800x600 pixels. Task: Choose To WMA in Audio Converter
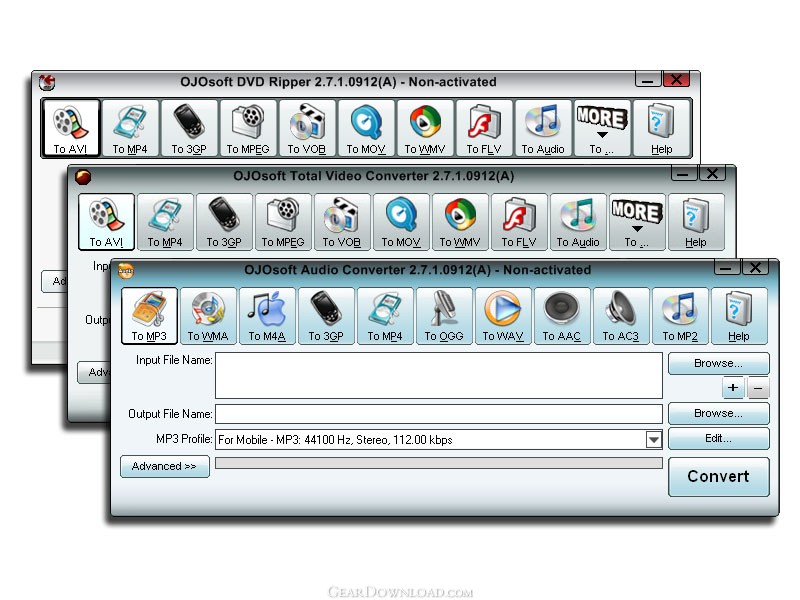[208, 316]
